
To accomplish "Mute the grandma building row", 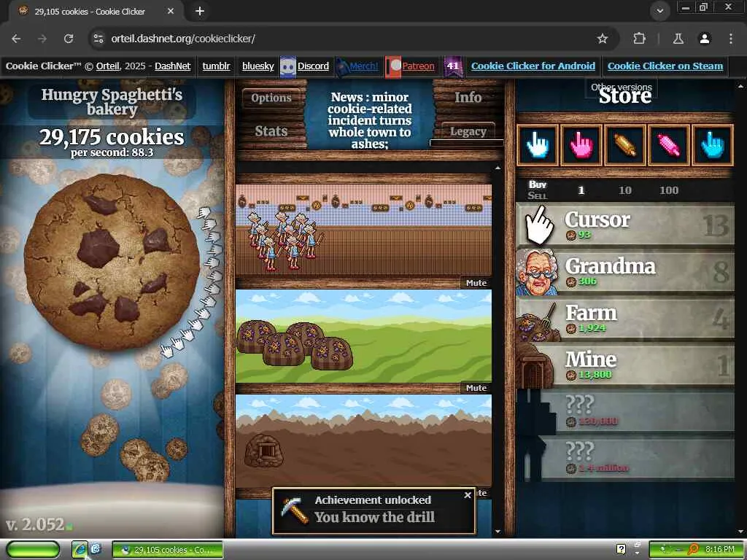I will click(x=476, y=283).
